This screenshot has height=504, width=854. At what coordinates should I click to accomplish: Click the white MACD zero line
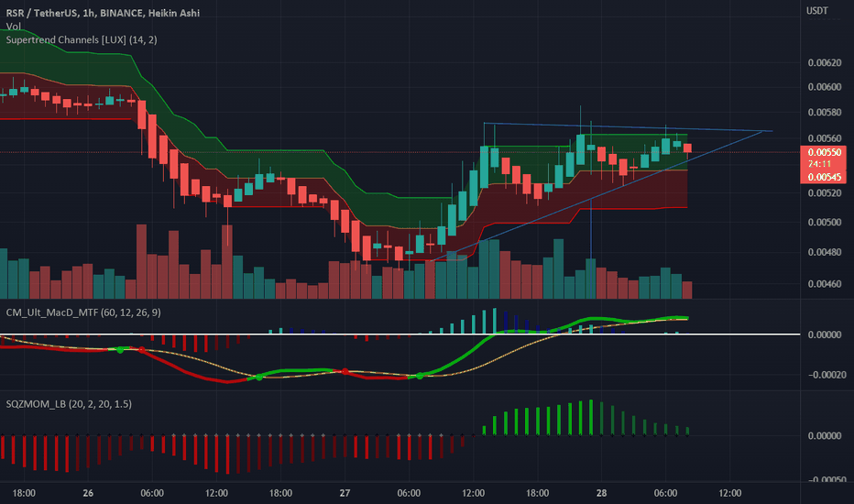coord(400,334)
